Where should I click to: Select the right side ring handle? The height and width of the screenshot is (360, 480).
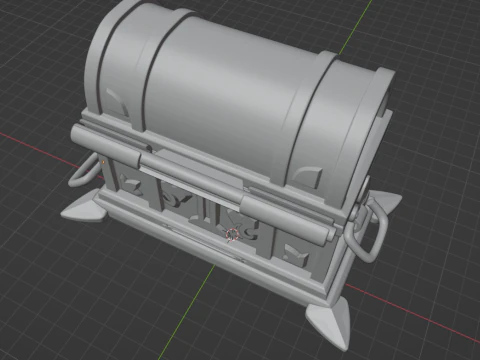point(367,230)
